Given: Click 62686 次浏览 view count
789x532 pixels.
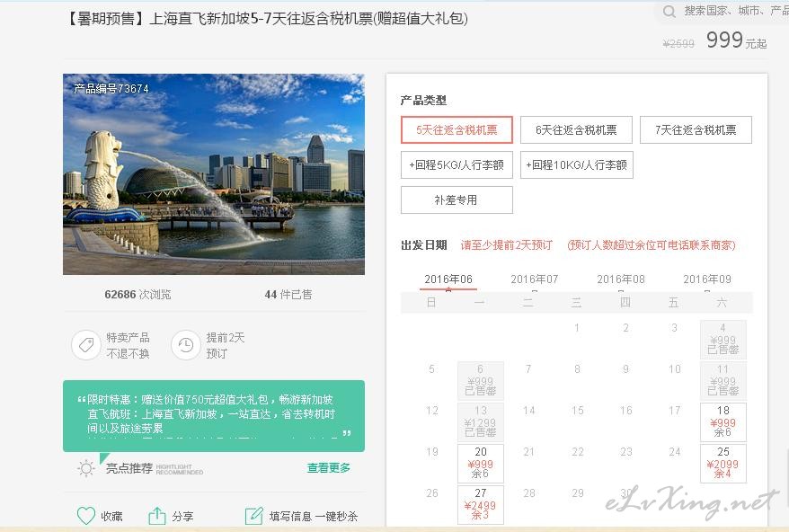Looking at the screenshot, I should pos(137,295).
